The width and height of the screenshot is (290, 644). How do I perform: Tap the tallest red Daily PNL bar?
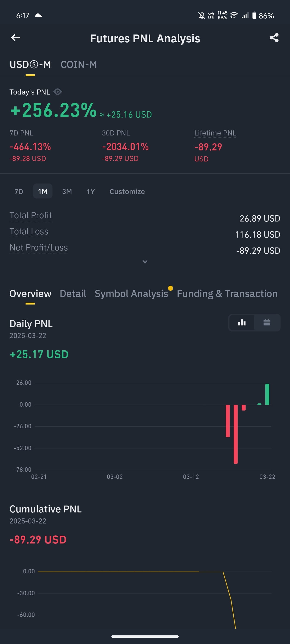pyautogui.click(x=235, y=434)
